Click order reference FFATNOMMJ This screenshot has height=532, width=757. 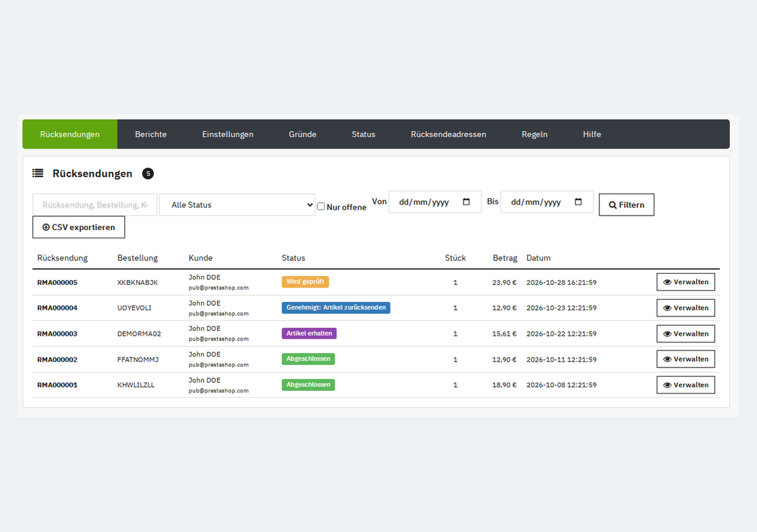[138, 359]
